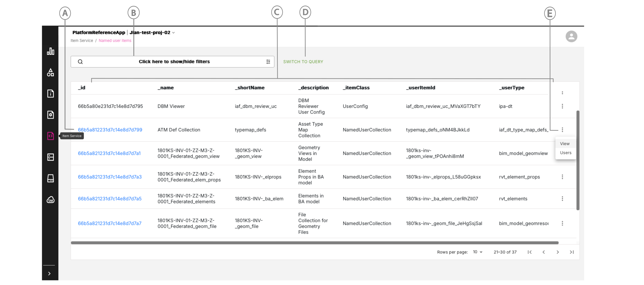Go to the next page of results
644x285 pixels.
[558, 252]
